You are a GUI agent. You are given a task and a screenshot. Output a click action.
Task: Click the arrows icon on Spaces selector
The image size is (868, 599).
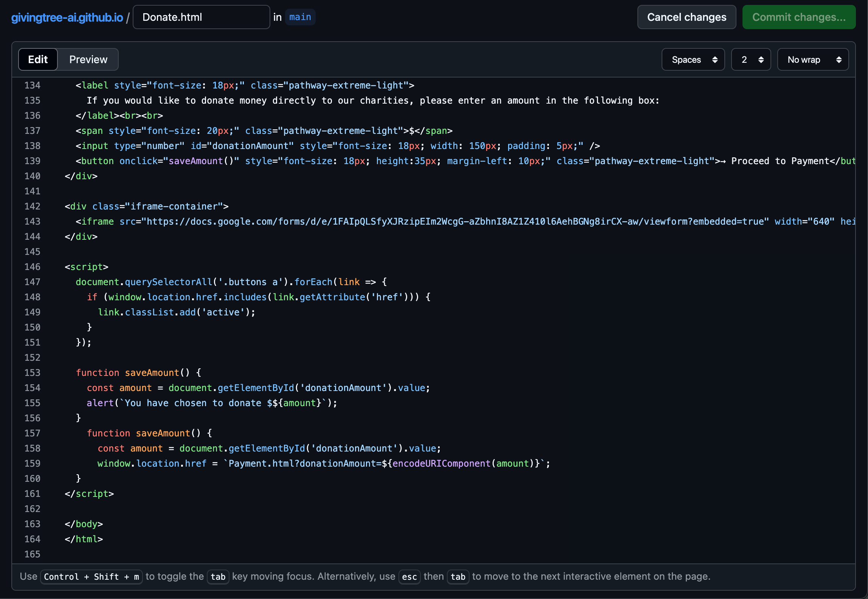pos(715,60)
